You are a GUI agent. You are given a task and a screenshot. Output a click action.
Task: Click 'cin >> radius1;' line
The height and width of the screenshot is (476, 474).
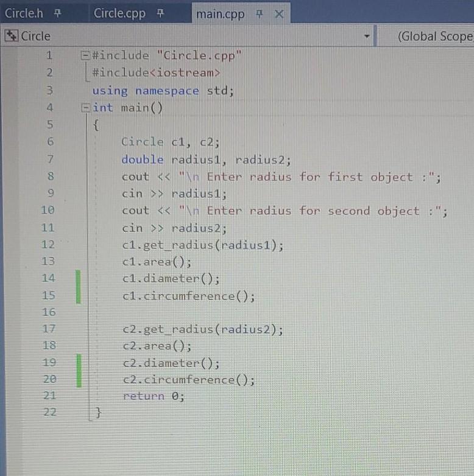coord(174,194)
